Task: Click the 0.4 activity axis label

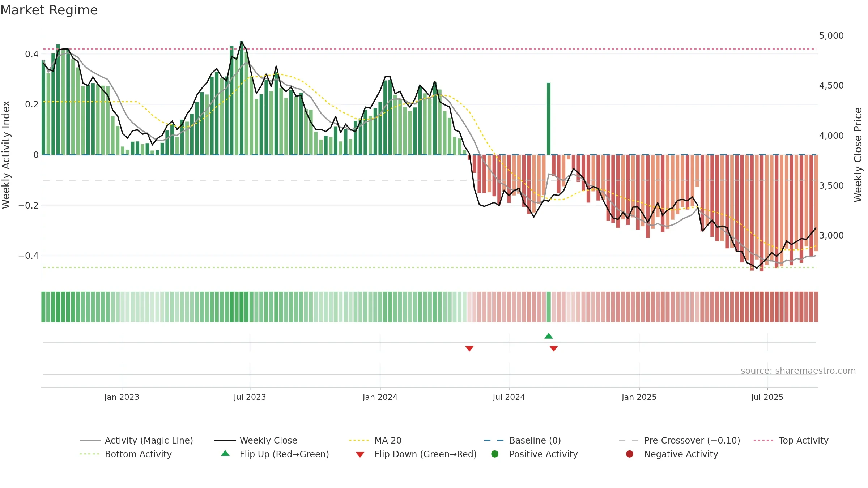Action: pos(31,54)
